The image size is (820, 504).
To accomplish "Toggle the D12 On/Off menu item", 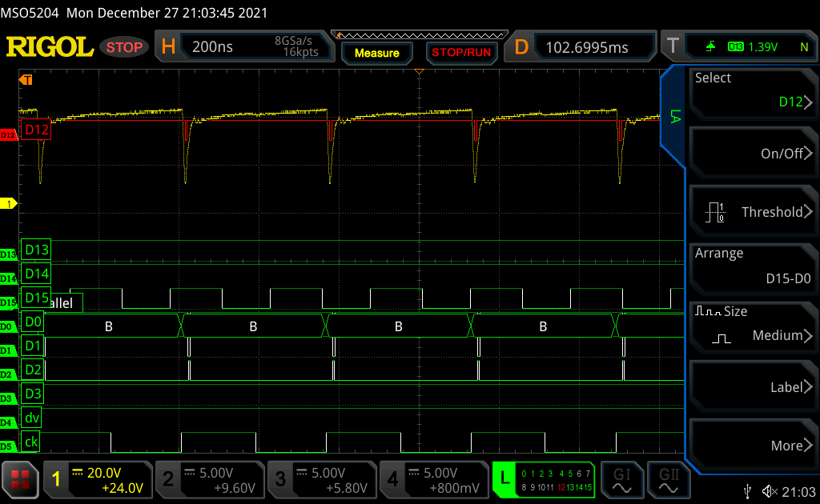I will (x=751, y=154).
